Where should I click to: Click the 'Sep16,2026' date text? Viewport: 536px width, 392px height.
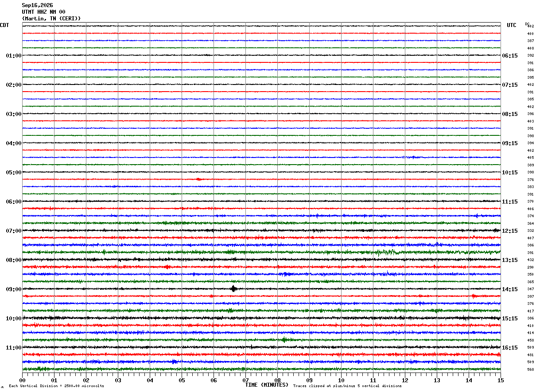point(37,5)
